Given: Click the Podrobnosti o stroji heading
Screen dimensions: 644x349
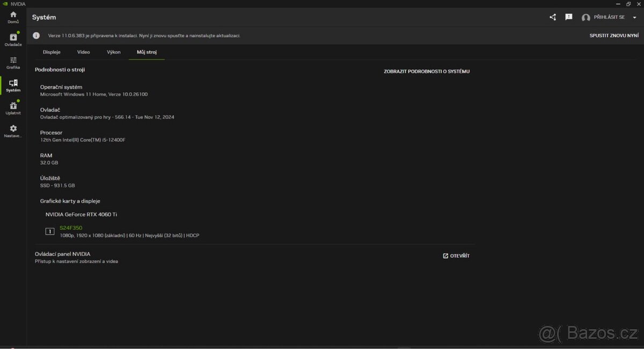Looking at the screenshot, I should tap(60, 70).
